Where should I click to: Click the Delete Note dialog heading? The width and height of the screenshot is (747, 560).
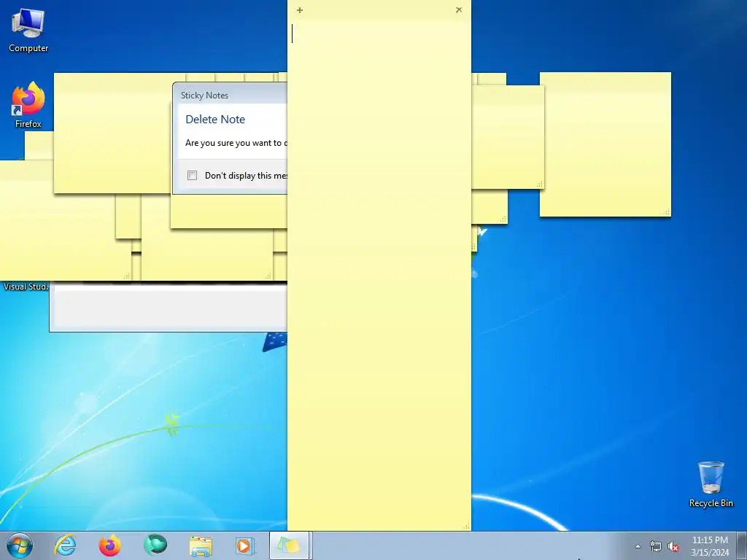click(x=215, y=119)
